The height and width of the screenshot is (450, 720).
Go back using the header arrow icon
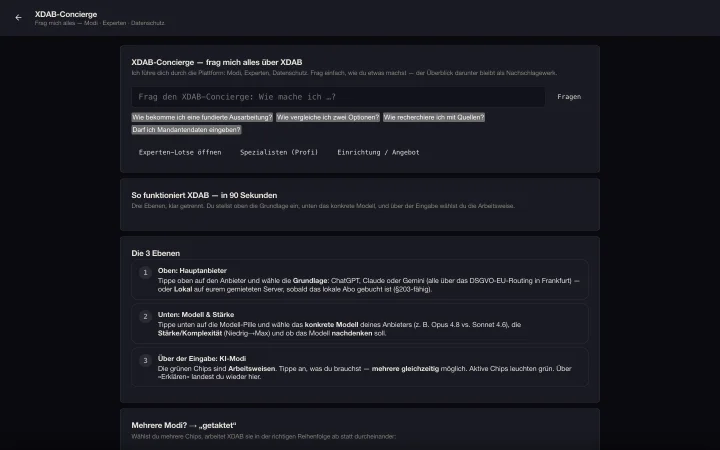[18, 18]
